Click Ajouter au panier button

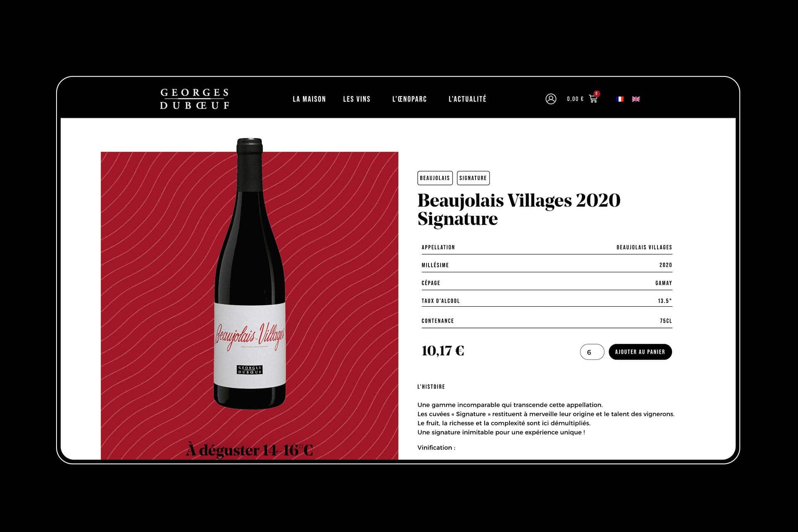pos(640,352)
